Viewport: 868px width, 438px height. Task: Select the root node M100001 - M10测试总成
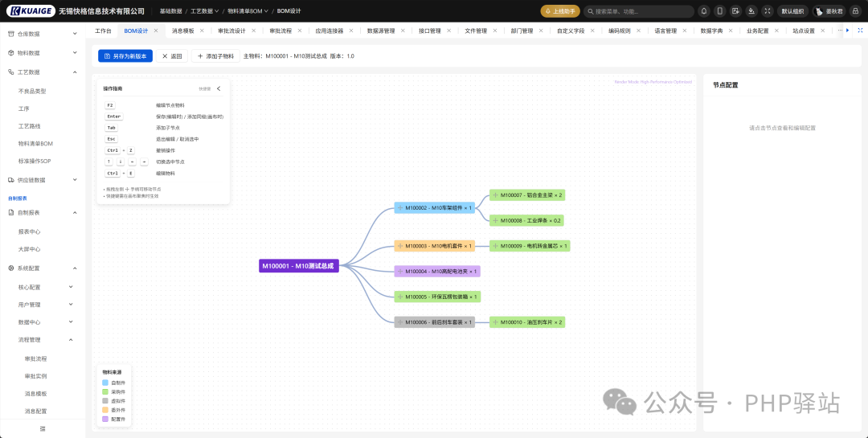pos(299,266)
